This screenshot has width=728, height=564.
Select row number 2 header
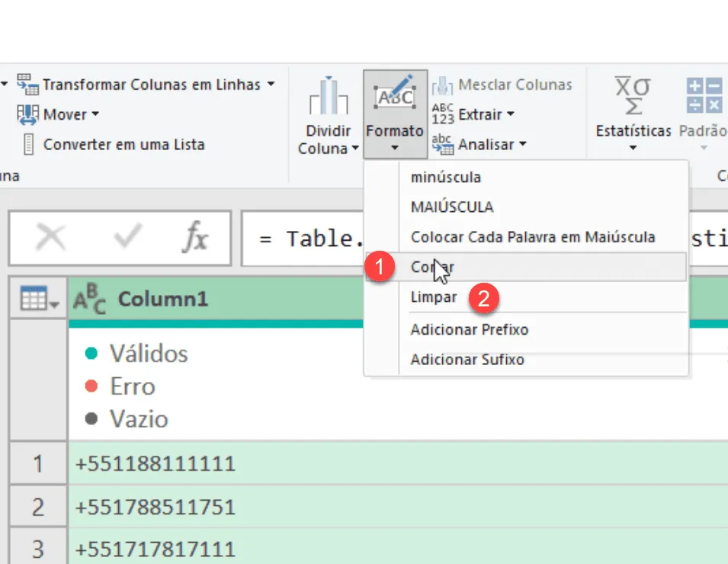tap(38, 507)
